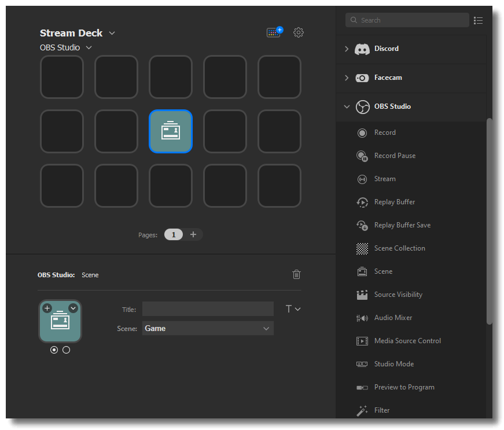
Task: Click the Studio Mode action icon
Action: point(362,364)
